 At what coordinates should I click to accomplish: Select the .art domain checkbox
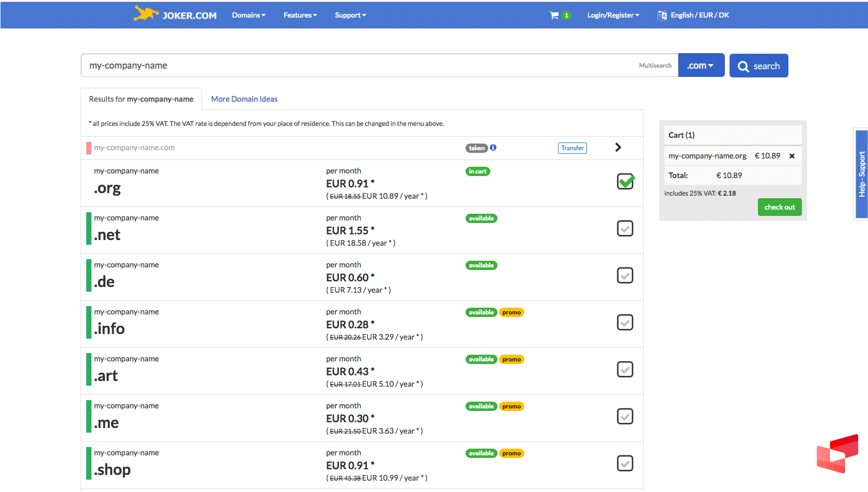click(625, 369)
